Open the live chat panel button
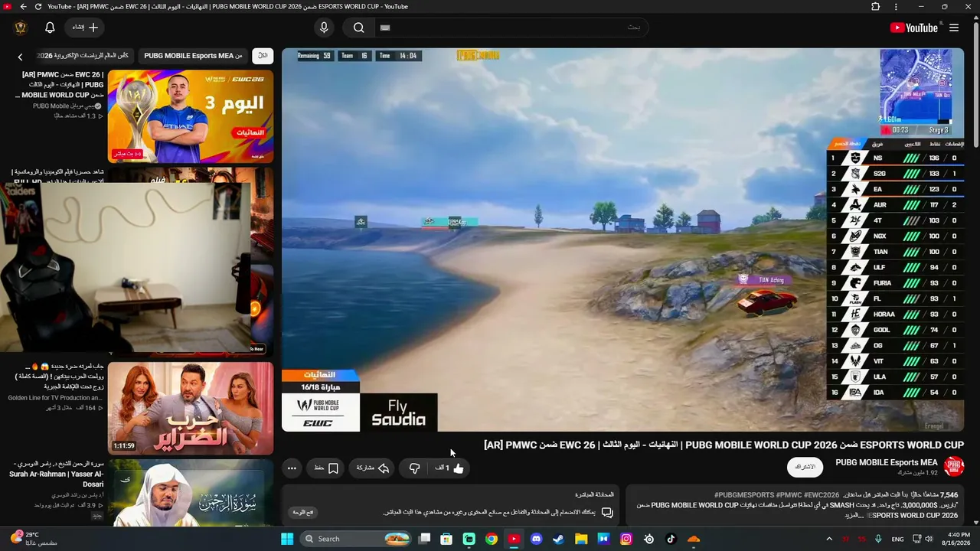Screen dimensions: 980x551 304,512
